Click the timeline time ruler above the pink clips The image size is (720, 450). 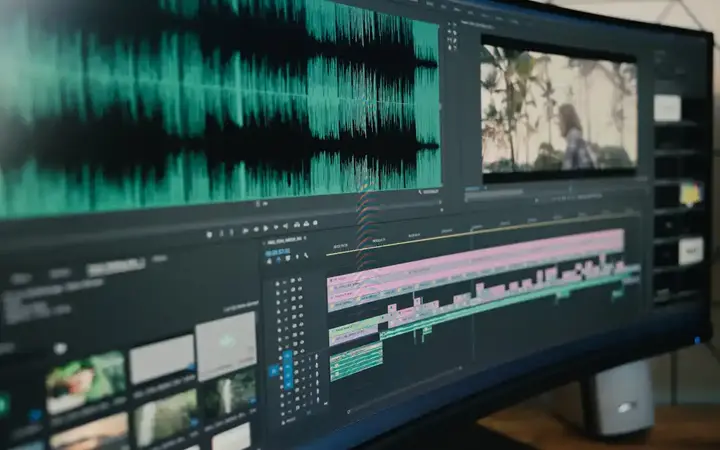tap(480, 233)
